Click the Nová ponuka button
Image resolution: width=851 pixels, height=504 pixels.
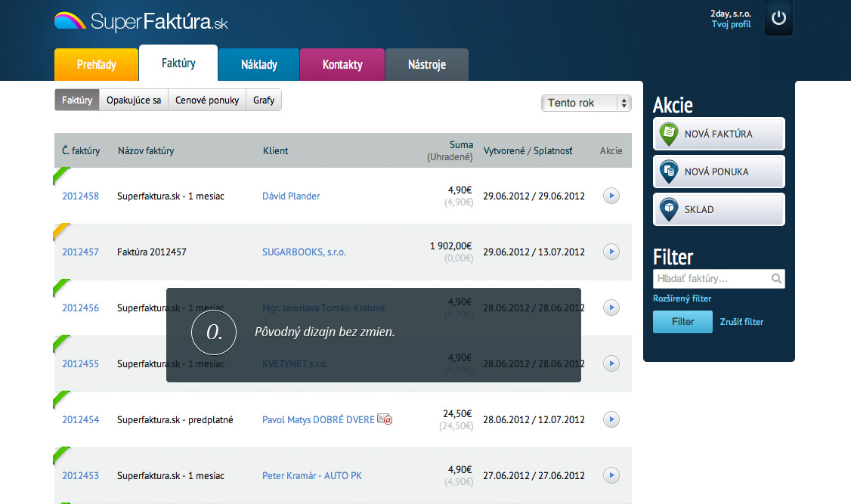[719, 172]
